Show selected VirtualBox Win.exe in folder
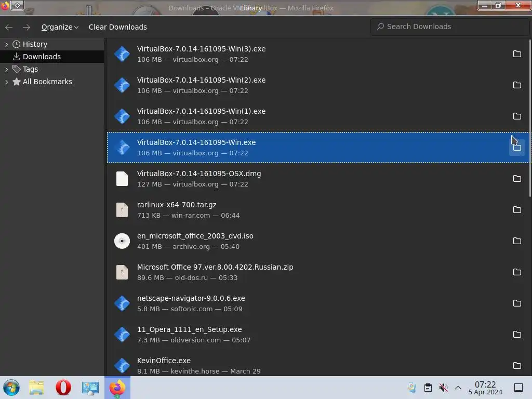The image size is (532, 399). pos(517,148)
